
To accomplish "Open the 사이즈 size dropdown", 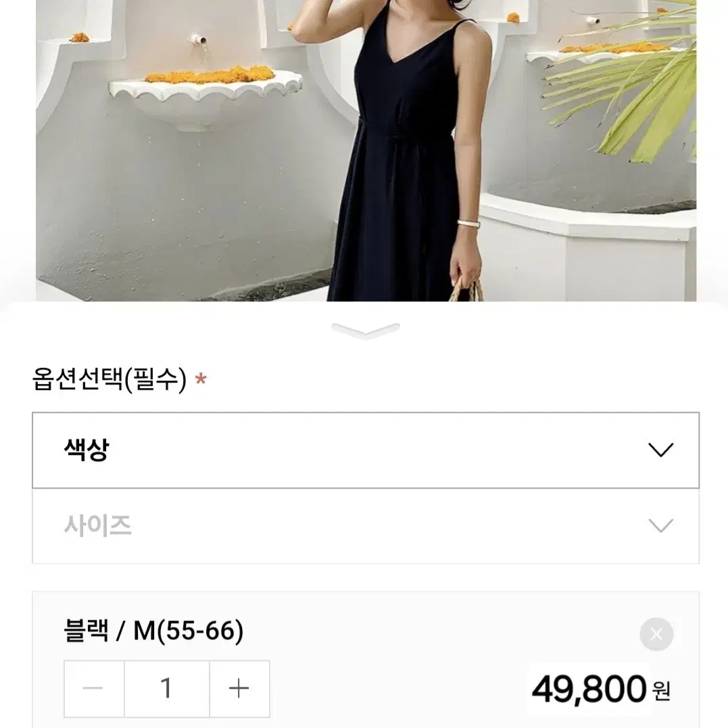I will click(366, 526).
